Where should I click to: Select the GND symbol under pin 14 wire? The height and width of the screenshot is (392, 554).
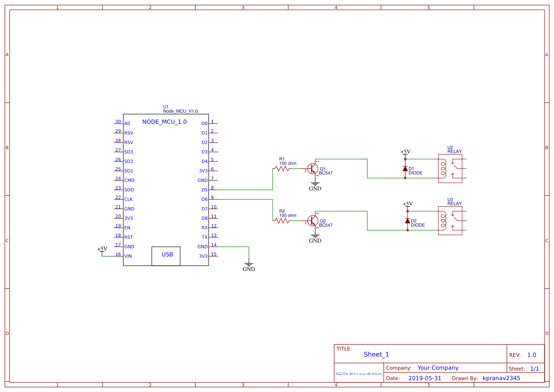(x=248, y=264)
